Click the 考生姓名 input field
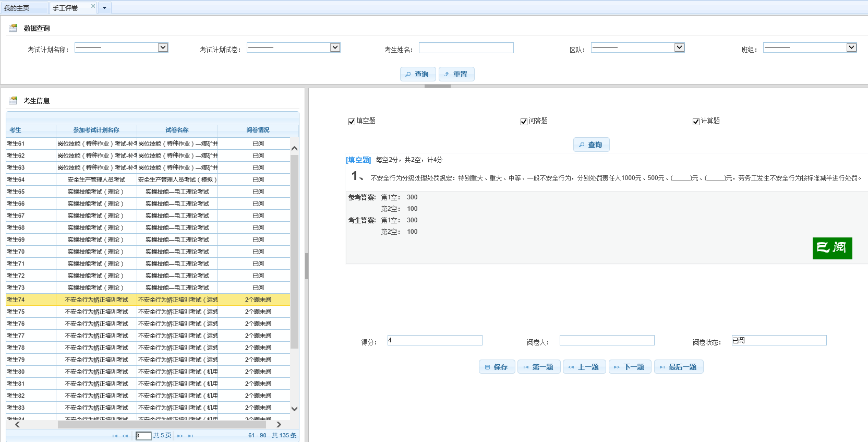Viewport: 868px width, 442px height. 466,48
